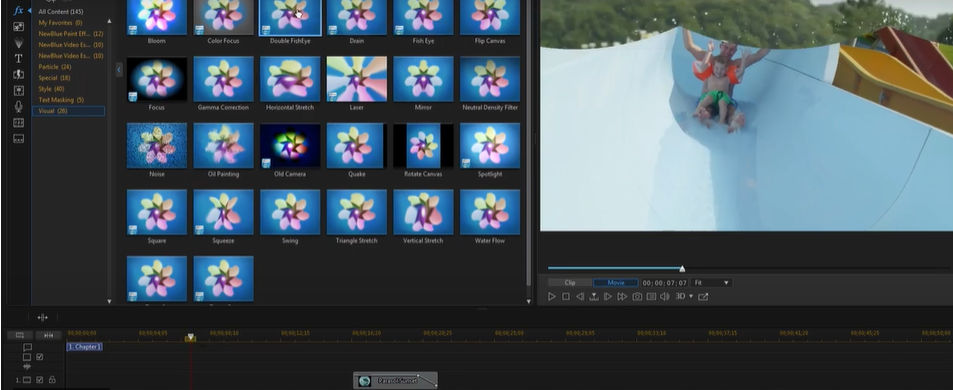Open the preview quality settings icon
This screenshot has height=390, width=953.
click(651, 296)
